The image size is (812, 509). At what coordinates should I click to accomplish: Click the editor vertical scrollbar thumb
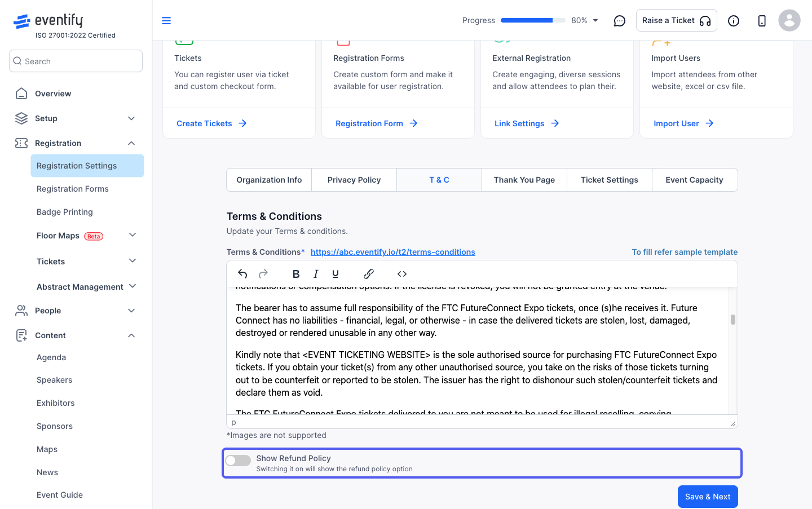click(x=733, y=320)
